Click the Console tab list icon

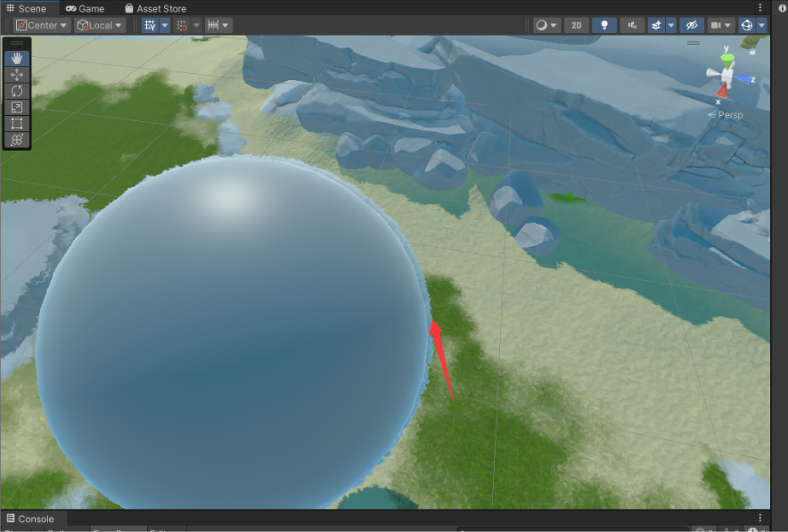point(11,518)
